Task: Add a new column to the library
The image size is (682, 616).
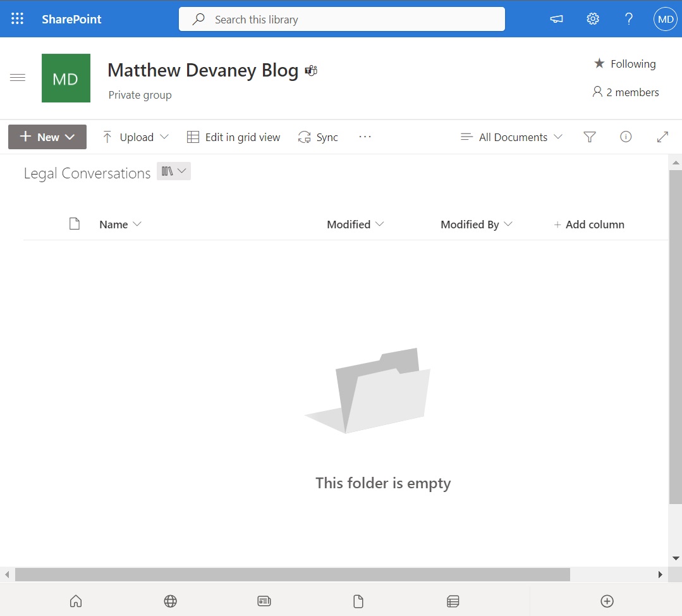Action: [x=588, y=224]
